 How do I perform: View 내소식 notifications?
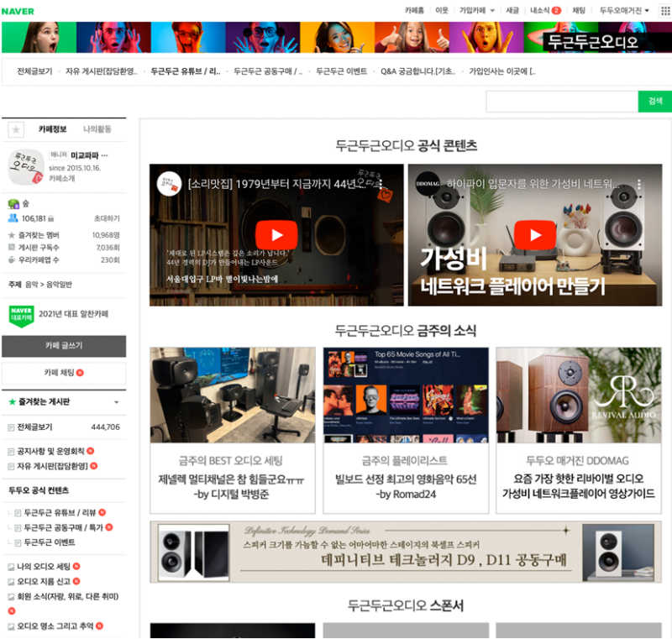point(545,11)
